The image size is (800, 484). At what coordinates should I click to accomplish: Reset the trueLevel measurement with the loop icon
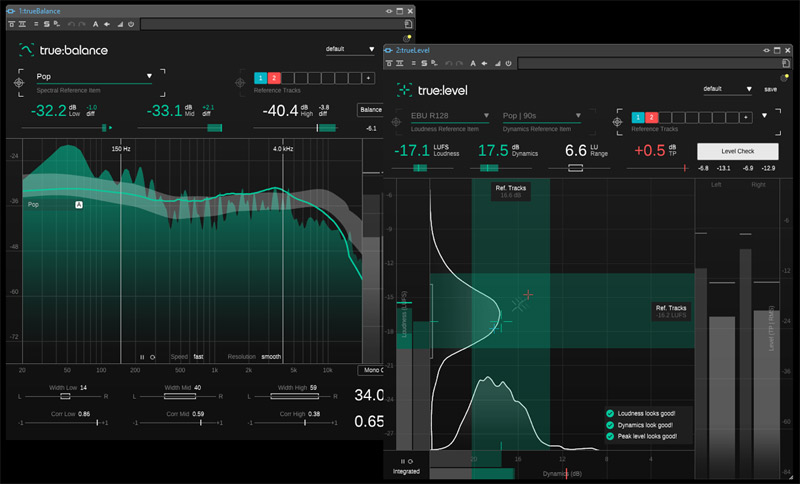tap(410, 461)
